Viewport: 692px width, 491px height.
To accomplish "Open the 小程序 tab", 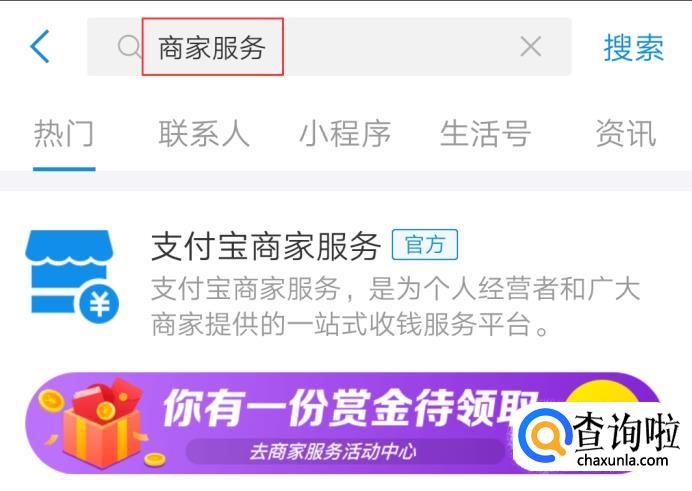I will [x=345, y=133].
